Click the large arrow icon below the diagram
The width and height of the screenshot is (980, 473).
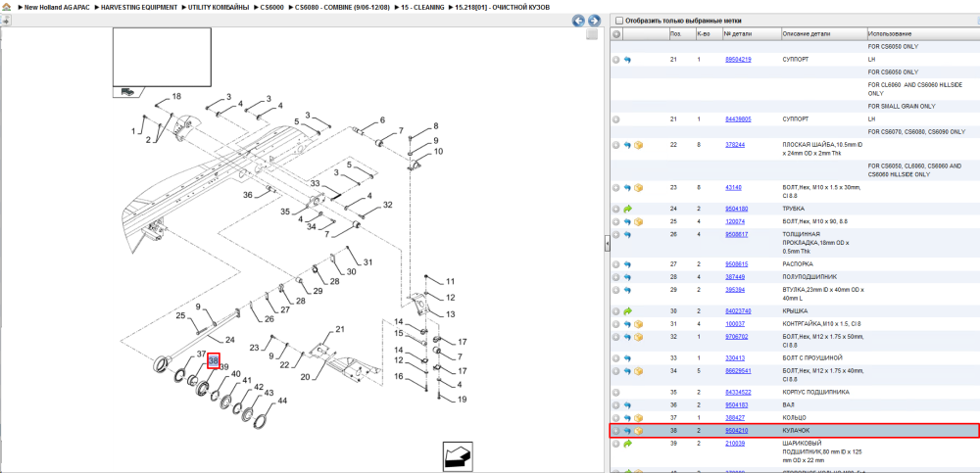click(460, 455)
